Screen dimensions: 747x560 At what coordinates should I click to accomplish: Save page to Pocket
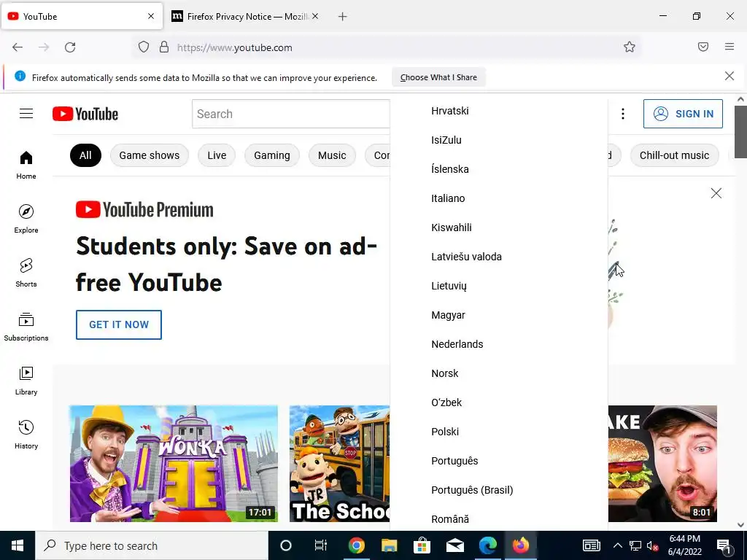tap(703, 47)
